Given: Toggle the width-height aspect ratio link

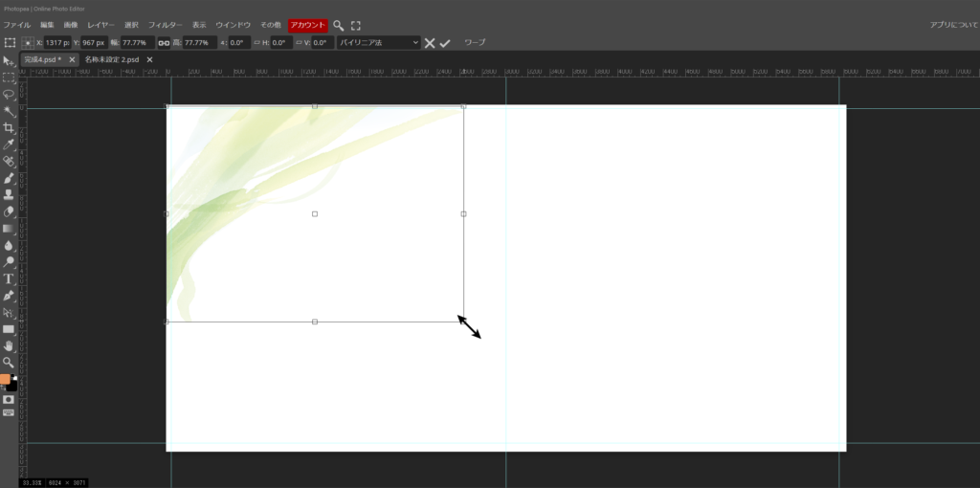Looking at the screenshot, I should (164, 43).
